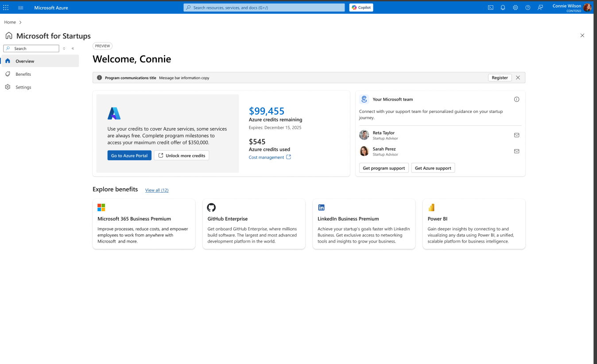Image resolution: width=597 pixels, height=364 pixels.
Task: Click the Reta Taylor name
Action: click(384, 133)
